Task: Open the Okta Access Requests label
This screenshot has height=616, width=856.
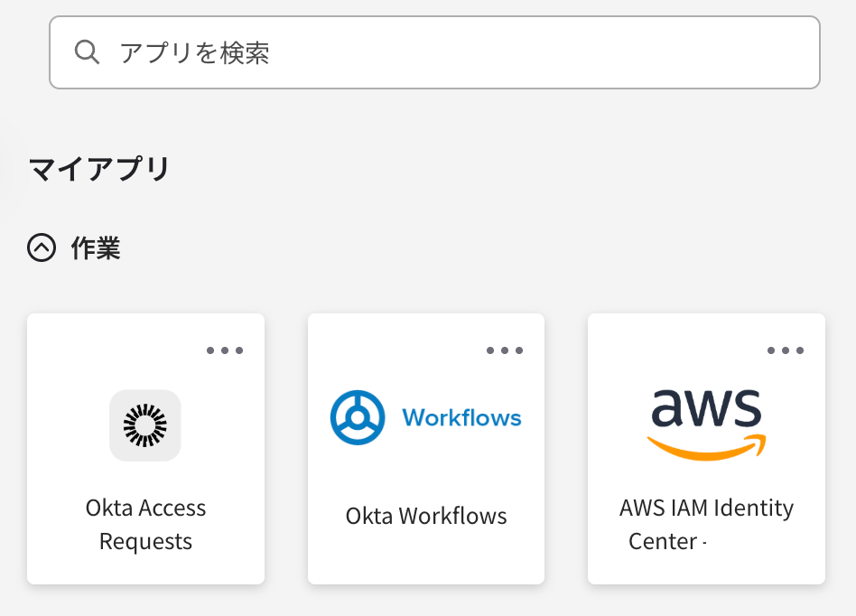Action: pos(145,524)
